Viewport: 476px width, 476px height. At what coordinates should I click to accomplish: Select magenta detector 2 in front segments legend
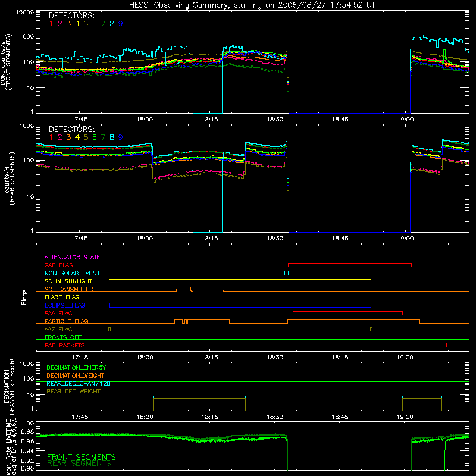[60, 24]
